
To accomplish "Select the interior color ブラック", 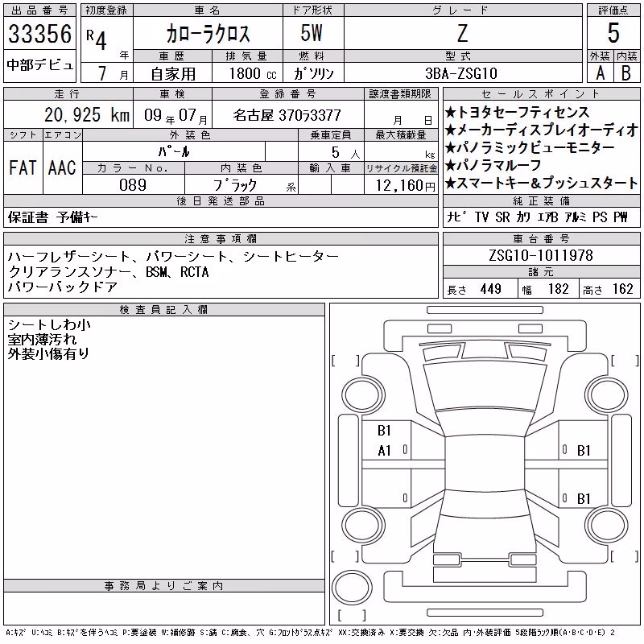I will pos(235,185).
